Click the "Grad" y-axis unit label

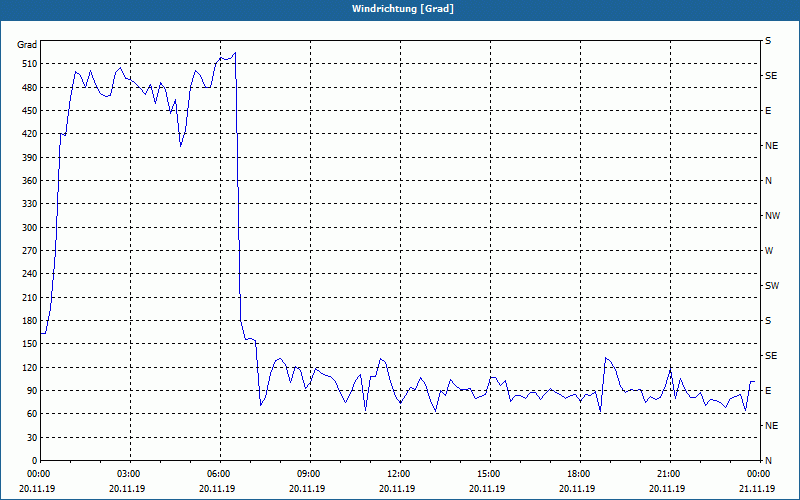tap(27, 45)
